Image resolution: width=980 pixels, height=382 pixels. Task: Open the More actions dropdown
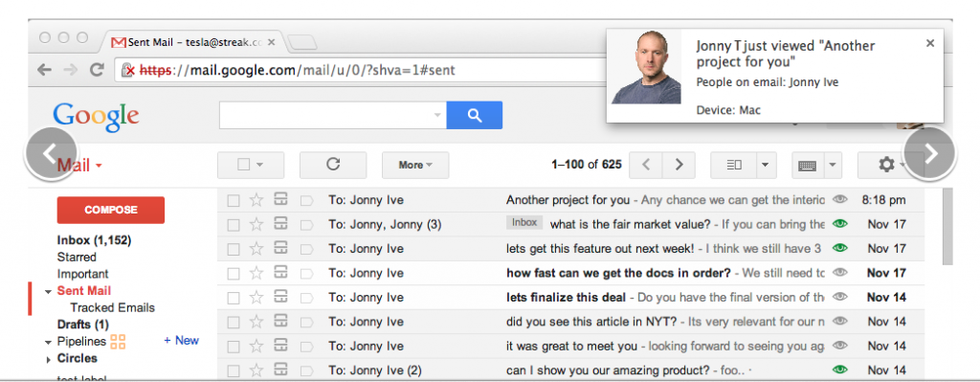415,165
